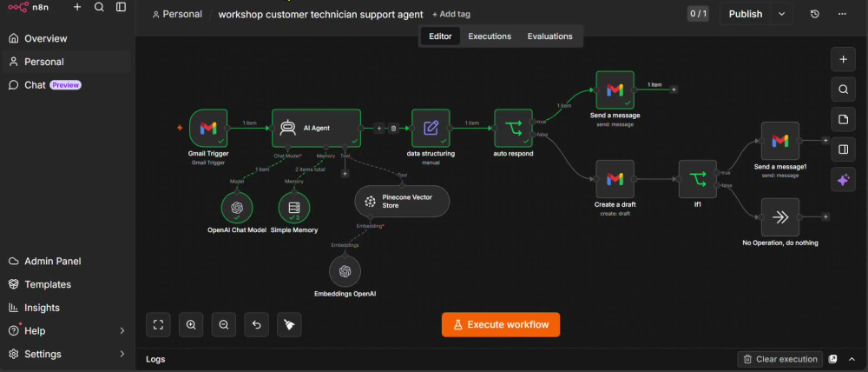Open Personal workspace in sidebar
868x372 pixels.
67,62
